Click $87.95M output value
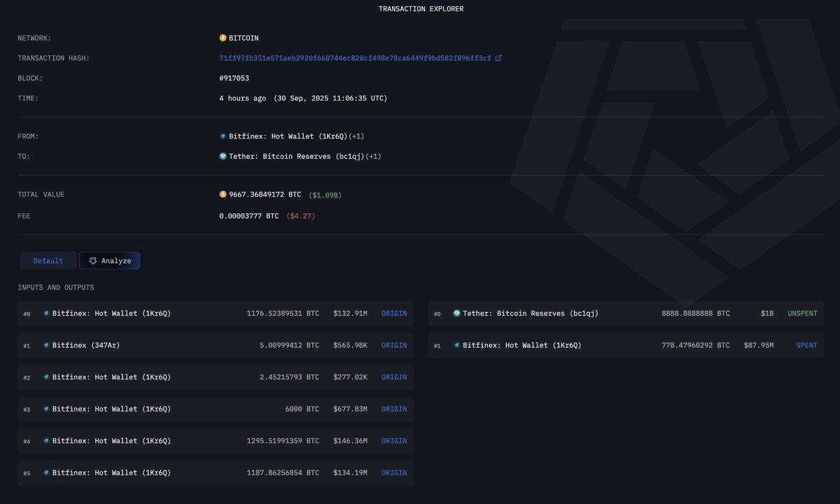Screen dimensions: 840x504 tap(759, 345)
